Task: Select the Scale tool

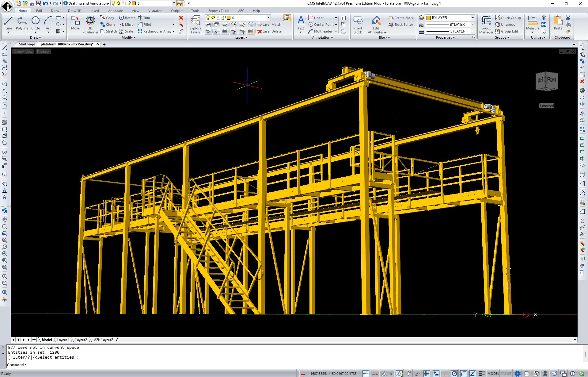Action: coord(126,31)
